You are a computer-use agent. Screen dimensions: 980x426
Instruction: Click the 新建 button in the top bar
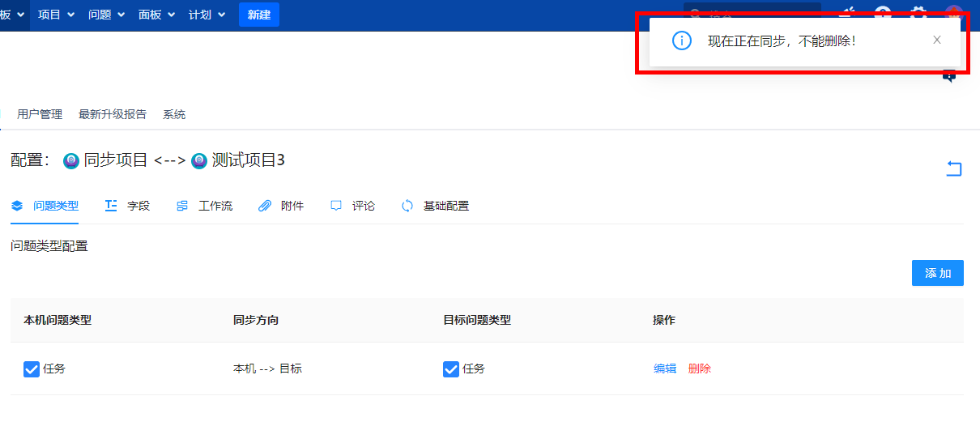[x=259, y=15]
